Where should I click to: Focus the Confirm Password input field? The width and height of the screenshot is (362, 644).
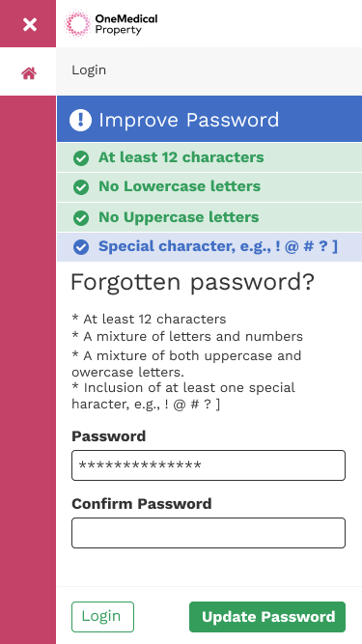point(209,533)
